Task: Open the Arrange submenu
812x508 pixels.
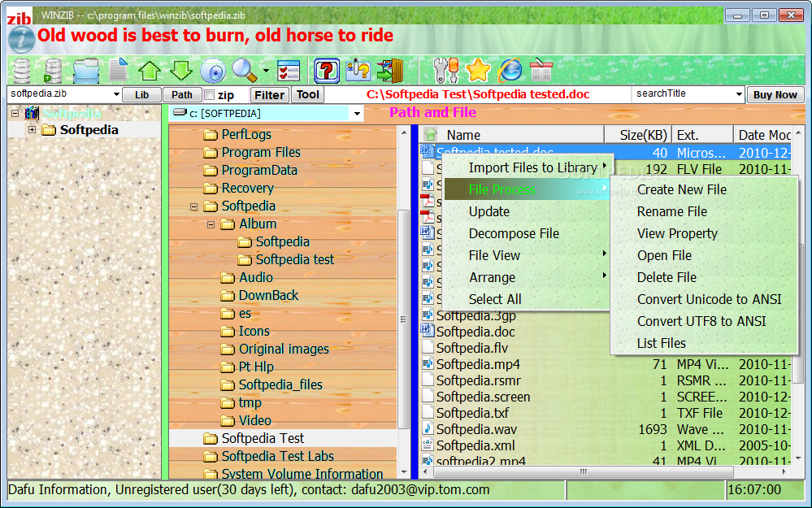Action: tap(527, 277)
